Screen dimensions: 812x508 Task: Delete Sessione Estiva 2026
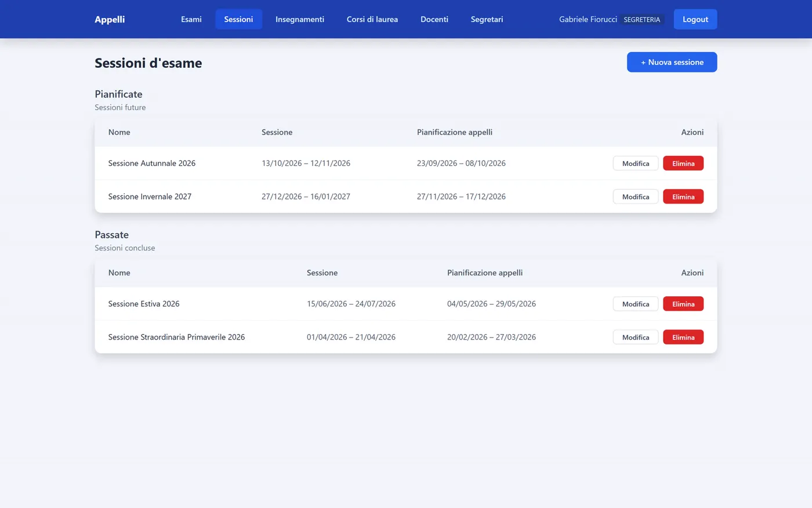pos(683,304)
